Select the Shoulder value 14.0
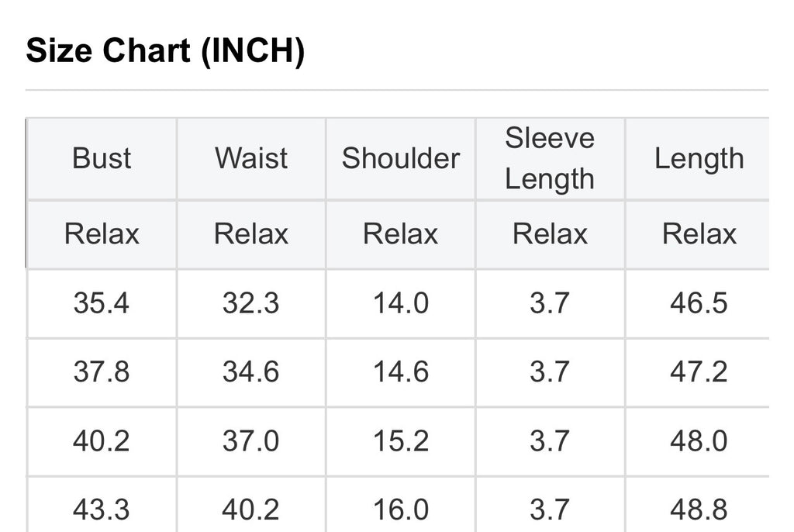 (x=401, y=302)
